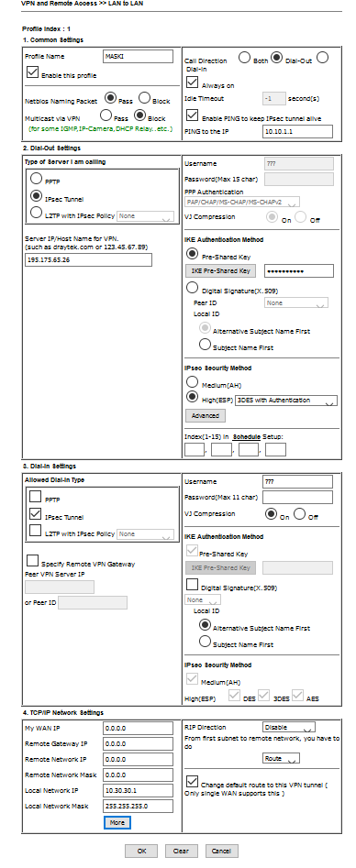
Task: Click the dial-in Password(Max 11 char) field
Action: point(297,497)
